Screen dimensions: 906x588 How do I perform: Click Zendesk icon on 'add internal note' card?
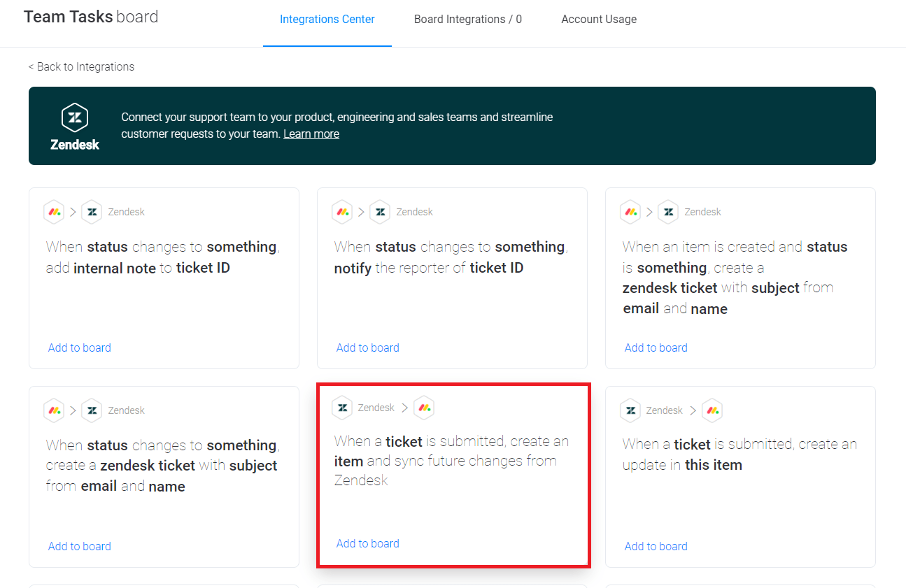pos(92,212)
